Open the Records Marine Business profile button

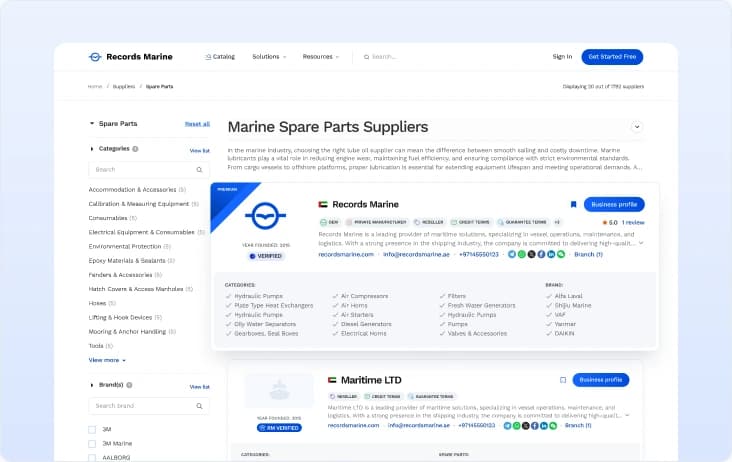tap(614, 204)
